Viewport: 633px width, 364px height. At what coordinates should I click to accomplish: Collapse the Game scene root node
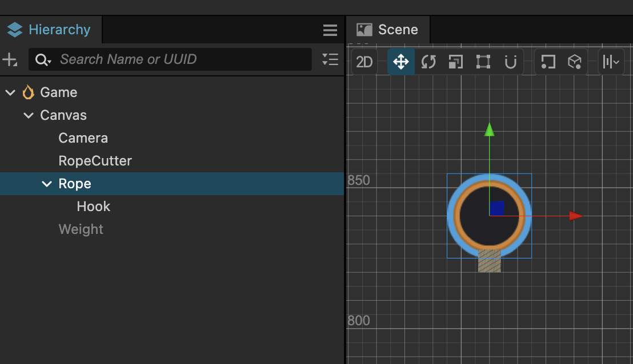[x=10, y=92]
